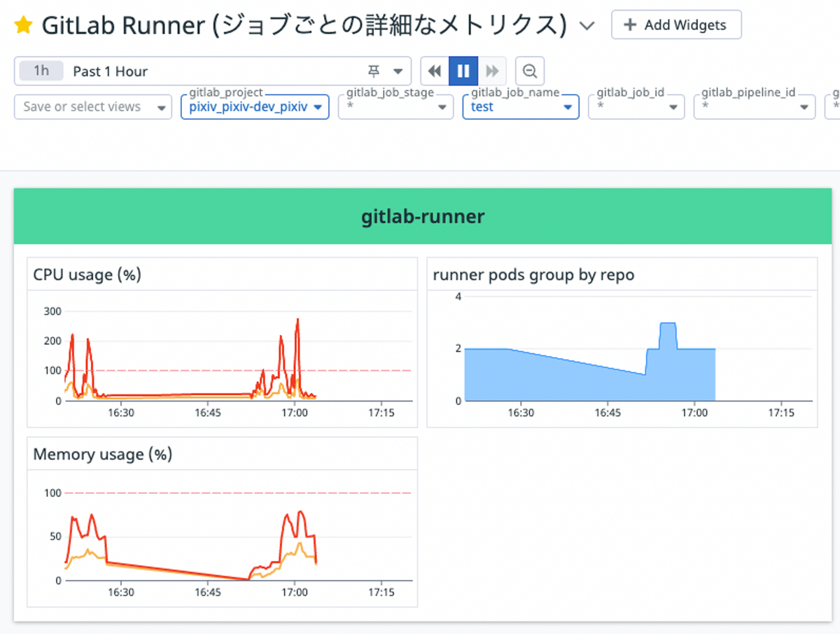
Task: Select the Past 1 Hour time picker
Action: tap(110, 71)
